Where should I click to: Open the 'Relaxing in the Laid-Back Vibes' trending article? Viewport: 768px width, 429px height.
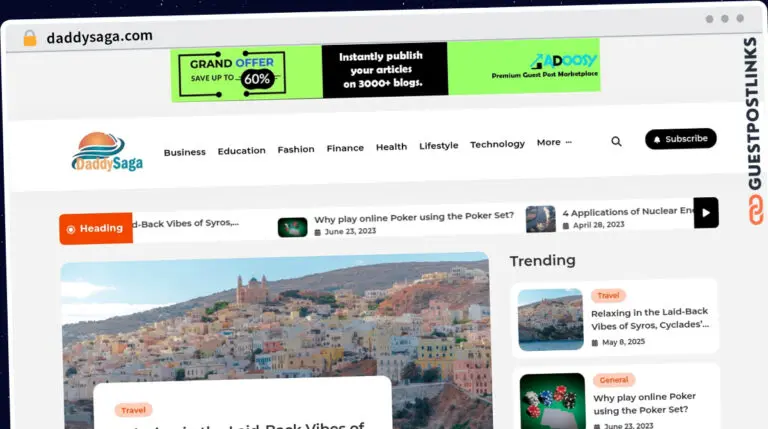649,319
